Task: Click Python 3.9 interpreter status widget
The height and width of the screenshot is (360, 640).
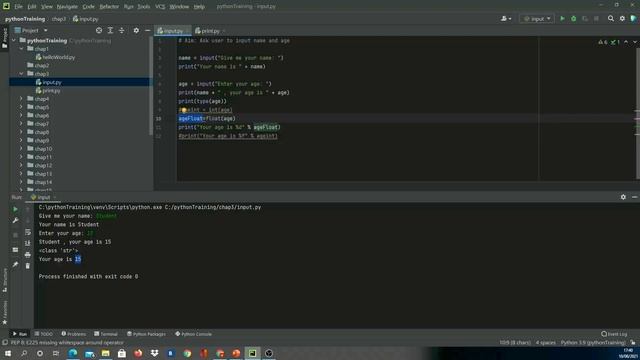Action: click(593, 343)
